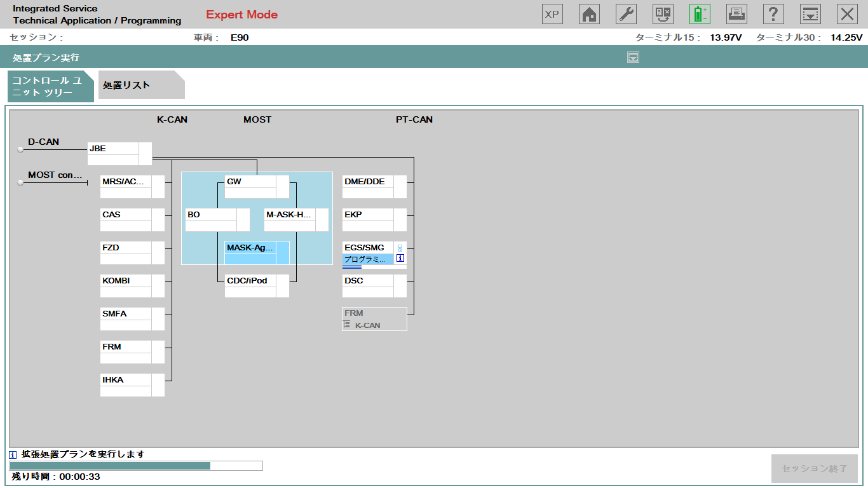Image resolution: width=868 pixels, height=488 pixels.
Task: Click the overall plan progress bar
Action: (x=136, y=466)
